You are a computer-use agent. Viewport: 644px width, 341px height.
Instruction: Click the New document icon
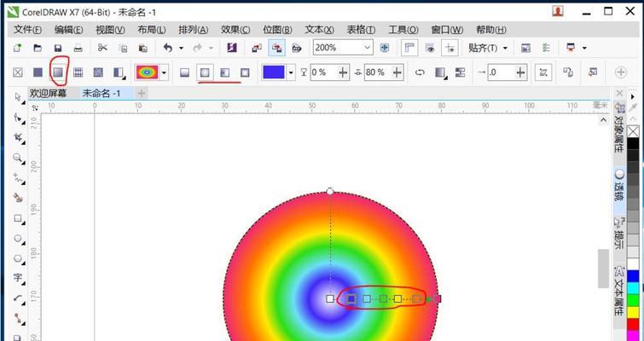point(17,48)
